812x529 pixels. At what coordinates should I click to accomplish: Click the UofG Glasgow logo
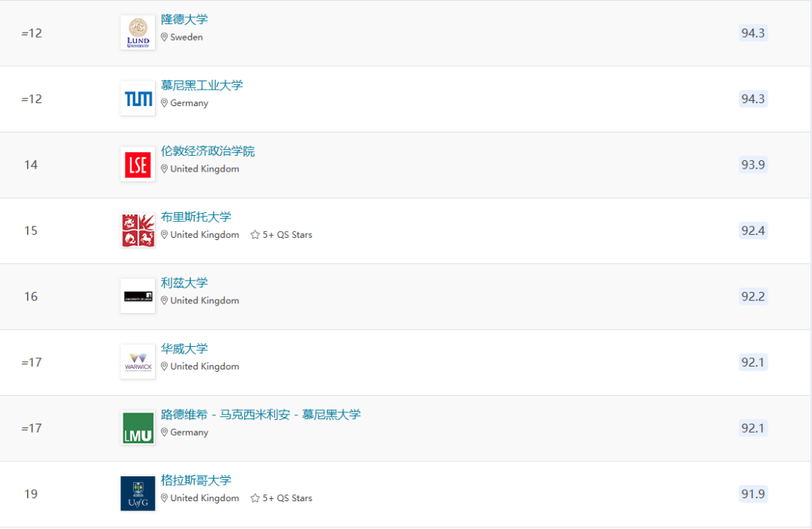138,494
